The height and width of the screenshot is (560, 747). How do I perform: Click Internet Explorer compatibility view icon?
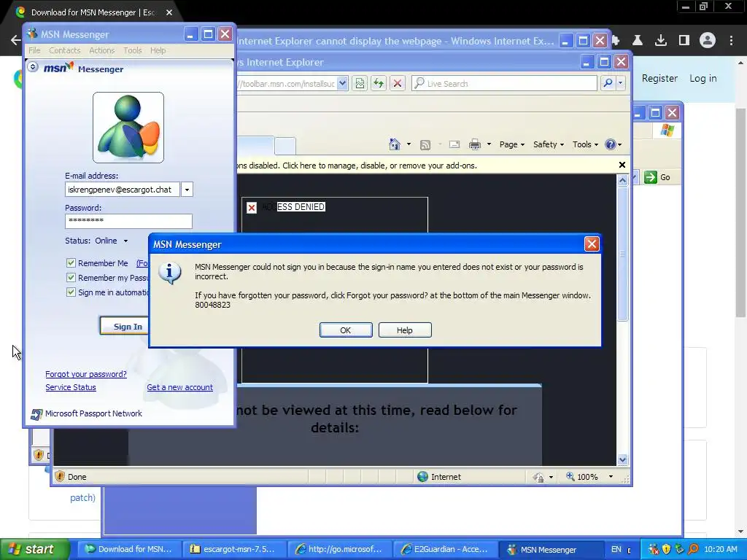[x=360, y=83]
